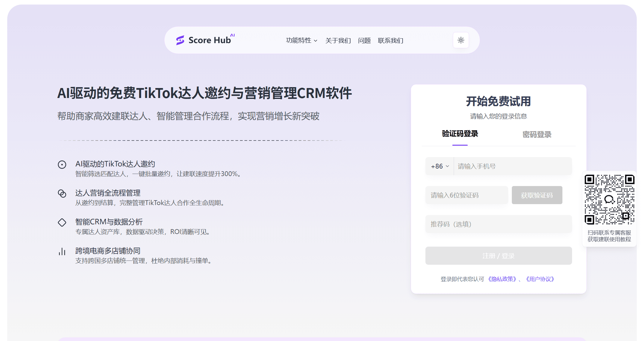Click the 联系我们 navigation item

[x=390, y=40]
